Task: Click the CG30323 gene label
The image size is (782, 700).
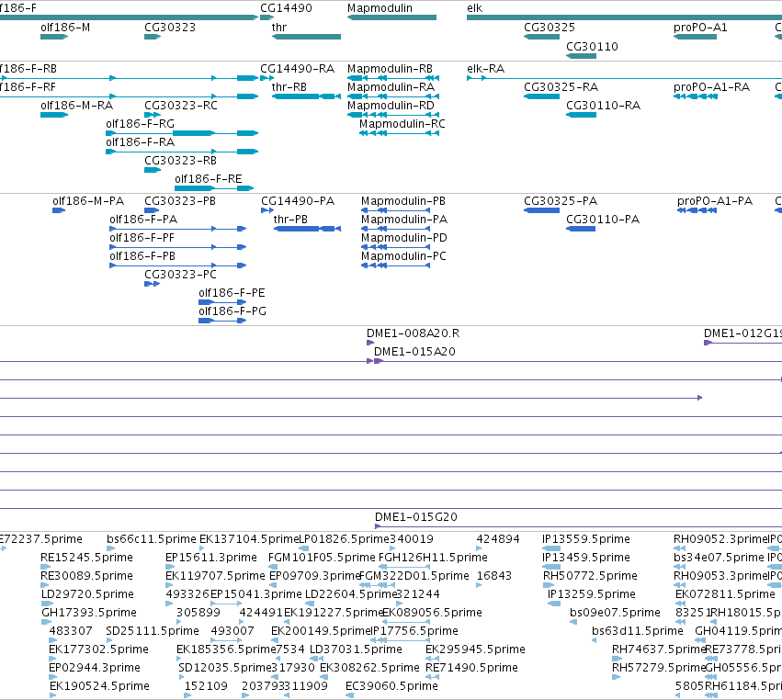Action: (170, 28)
